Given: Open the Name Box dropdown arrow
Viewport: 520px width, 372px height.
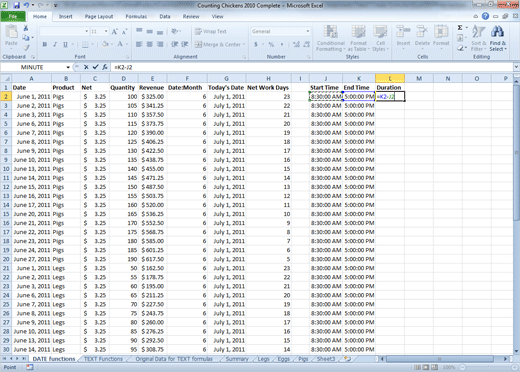Looking at the screenshot, I should [x=68, y=67].
